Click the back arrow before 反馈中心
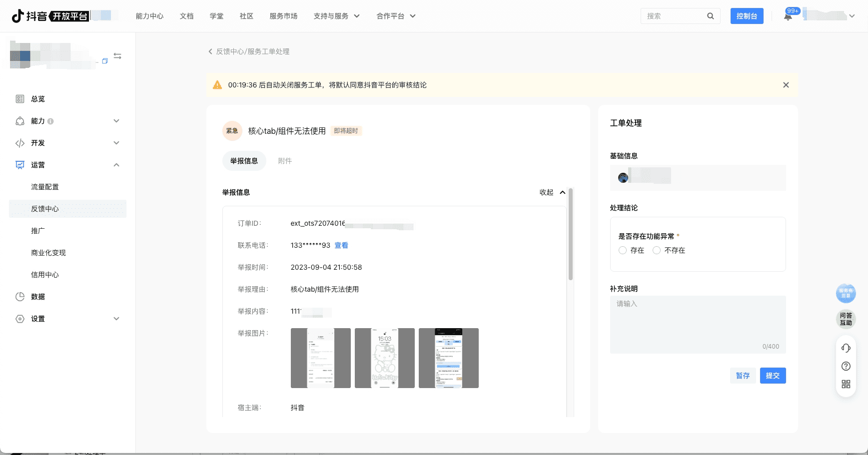The image size is (868, 455). point(210,51)
